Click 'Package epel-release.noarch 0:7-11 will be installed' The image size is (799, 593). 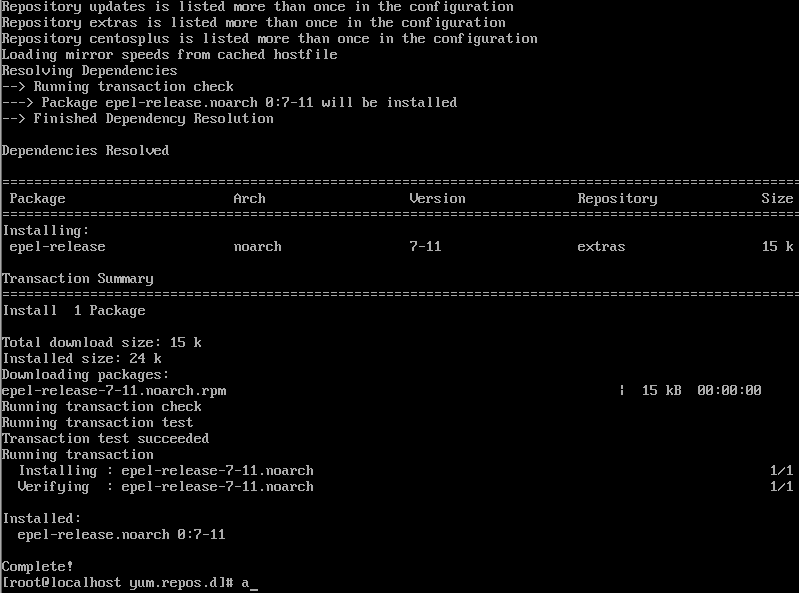[249, 102]
